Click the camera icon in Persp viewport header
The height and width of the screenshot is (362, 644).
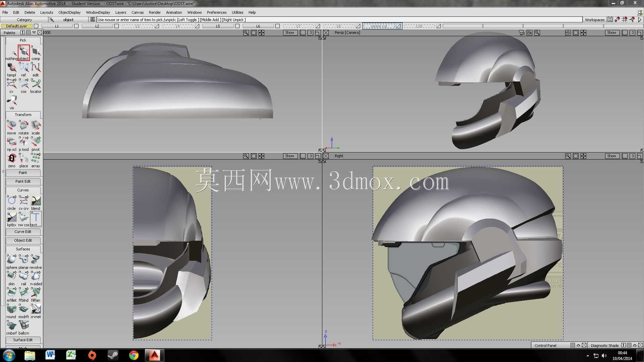[522, 33]
